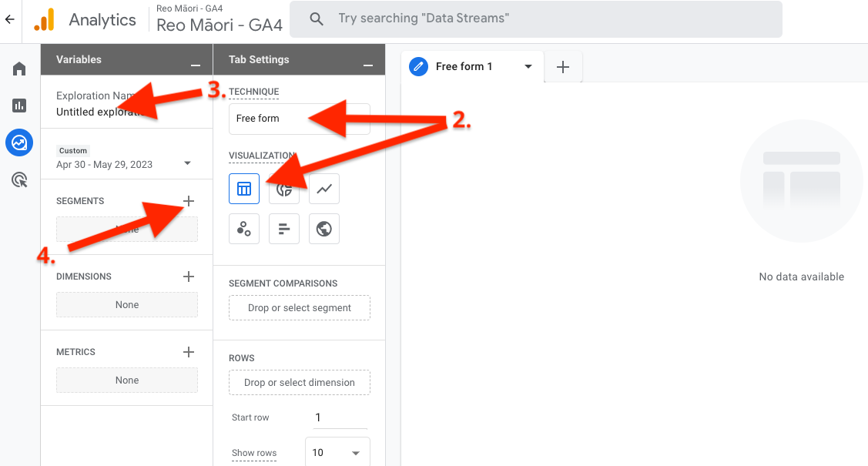
Task: Open the Show rows dropdown
Action: pos(337,453)
